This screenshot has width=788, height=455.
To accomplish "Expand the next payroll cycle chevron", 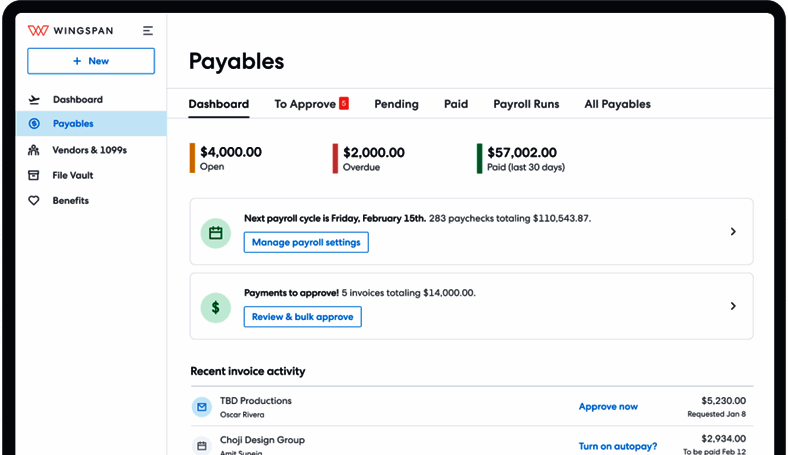I will 733,232.
